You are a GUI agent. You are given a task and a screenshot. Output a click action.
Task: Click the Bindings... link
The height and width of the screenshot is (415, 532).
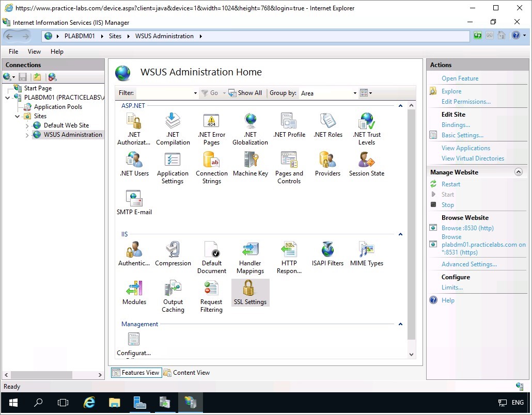456,125
